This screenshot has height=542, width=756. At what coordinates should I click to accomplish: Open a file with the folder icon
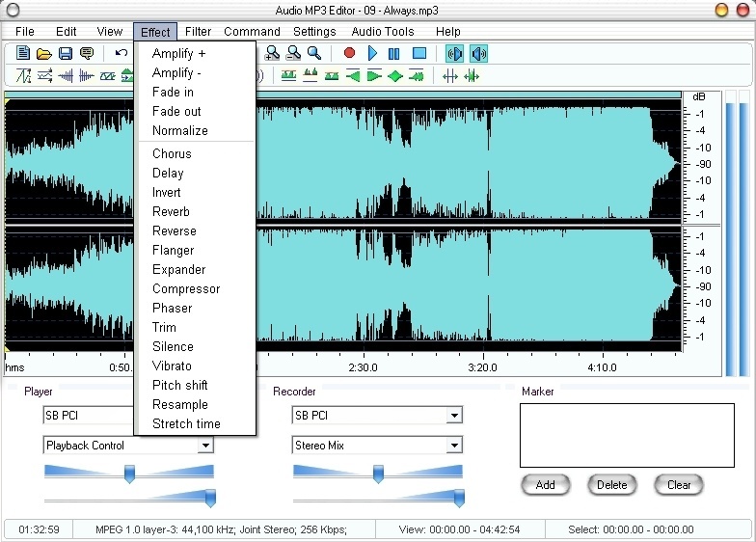tap(44, 53)
